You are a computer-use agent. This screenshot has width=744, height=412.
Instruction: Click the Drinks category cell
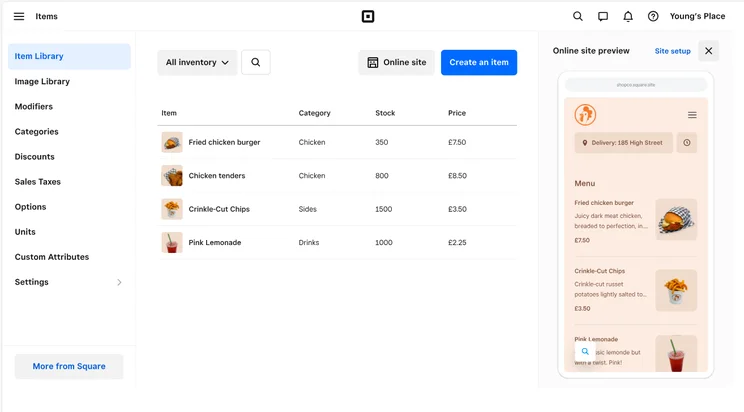pyautogui.click(x=309, y=243)
